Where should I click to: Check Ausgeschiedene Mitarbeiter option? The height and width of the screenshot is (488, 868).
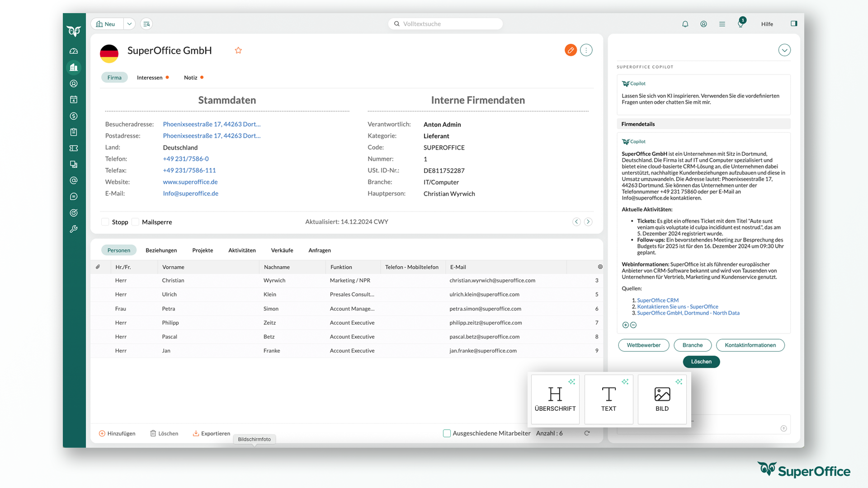point(447,433)
